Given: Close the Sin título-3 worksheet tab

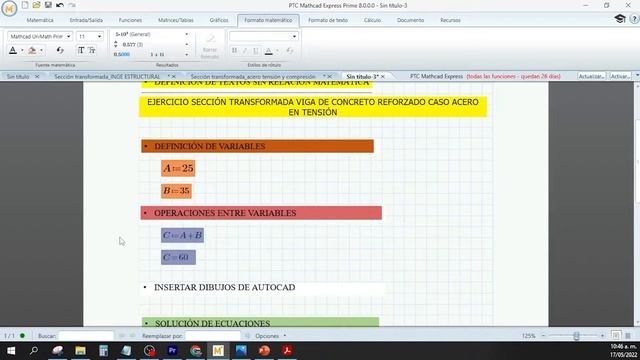Looking at the screenshot, I should (x=383, y=76).
